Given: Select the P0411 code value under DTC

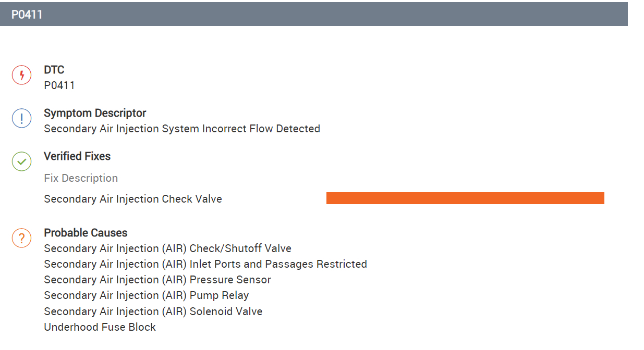Looking at the screenshot, I should click(59, 85).
